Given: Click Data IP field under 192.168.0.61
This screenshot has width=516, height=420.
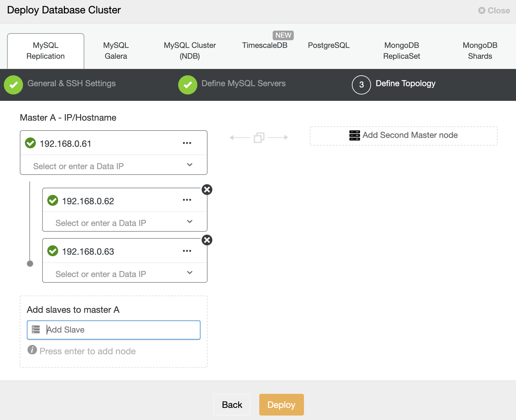Looking at the screenshot, I should [x=114, y=165].
